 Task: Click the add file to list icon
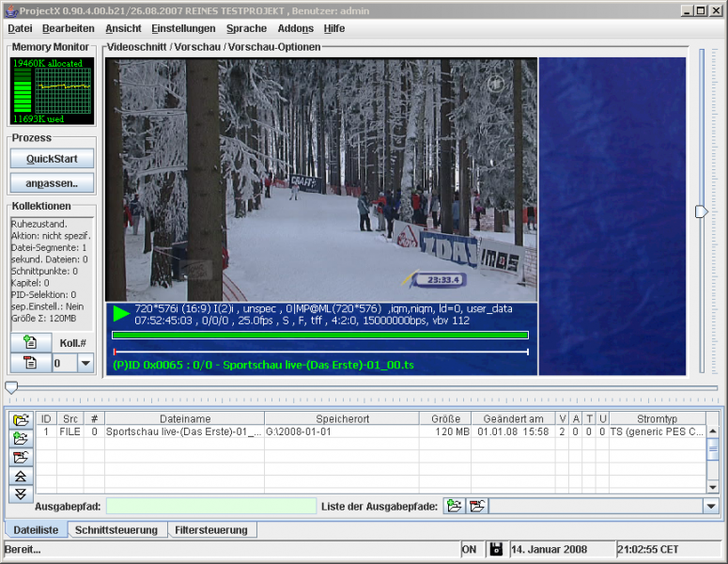[x=21, y=438]
